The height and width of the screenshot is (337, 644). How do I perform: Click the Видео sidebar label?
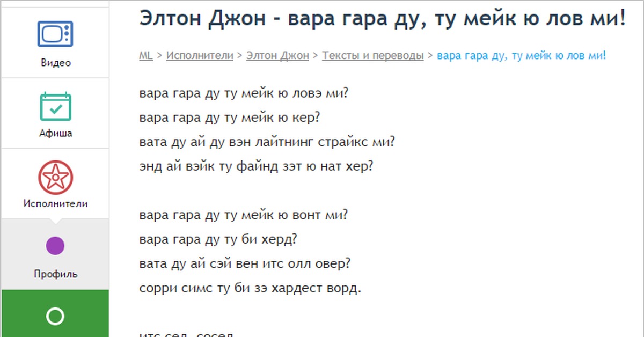pyautogui.click(x=55, y=63)
